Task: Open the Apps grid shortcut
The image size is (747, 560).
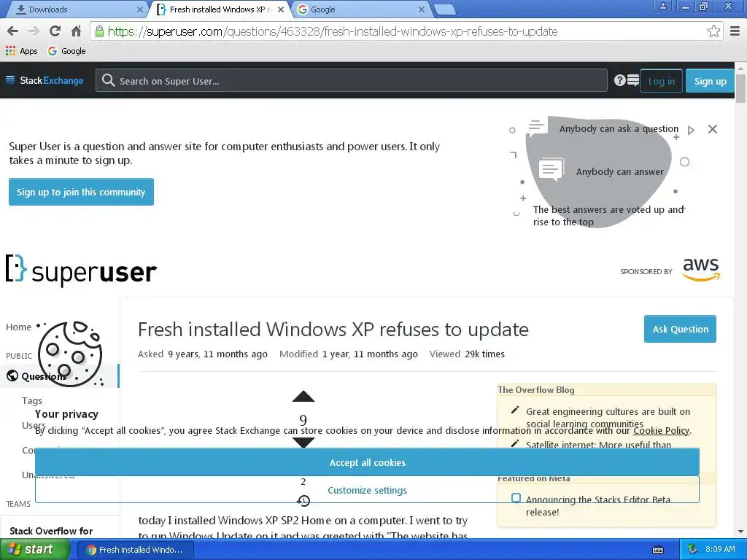Action: (22, 51)
